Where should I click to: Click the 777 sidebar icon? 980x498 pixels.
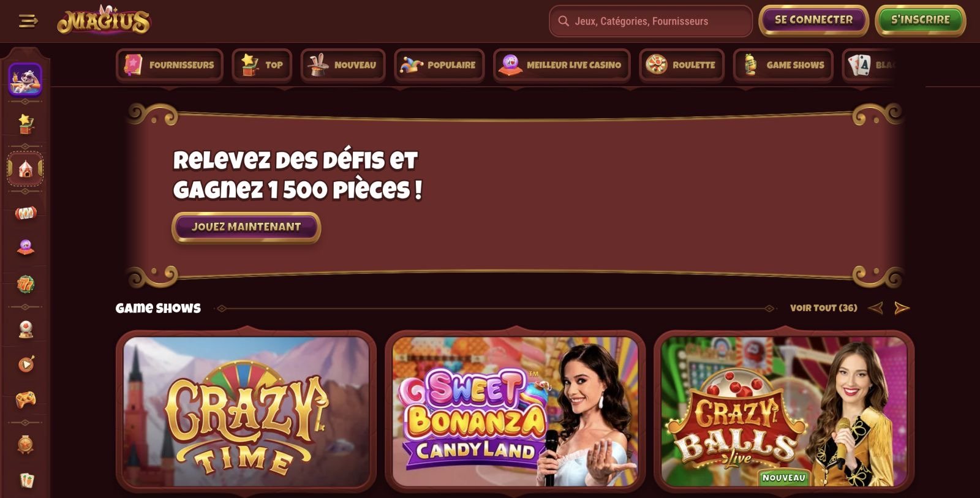(25, 284)
